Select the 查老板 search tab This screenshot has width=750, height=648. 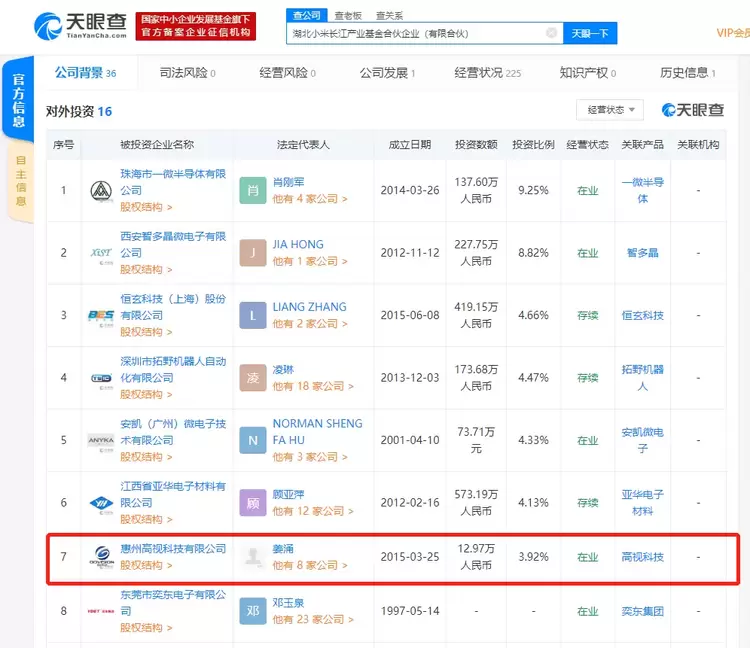[348, 16]
